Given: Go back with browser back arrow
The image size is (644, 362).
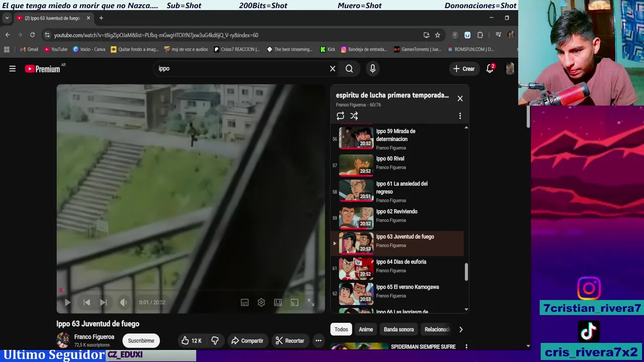Looking at the screenshot, I should click(8, 35).
